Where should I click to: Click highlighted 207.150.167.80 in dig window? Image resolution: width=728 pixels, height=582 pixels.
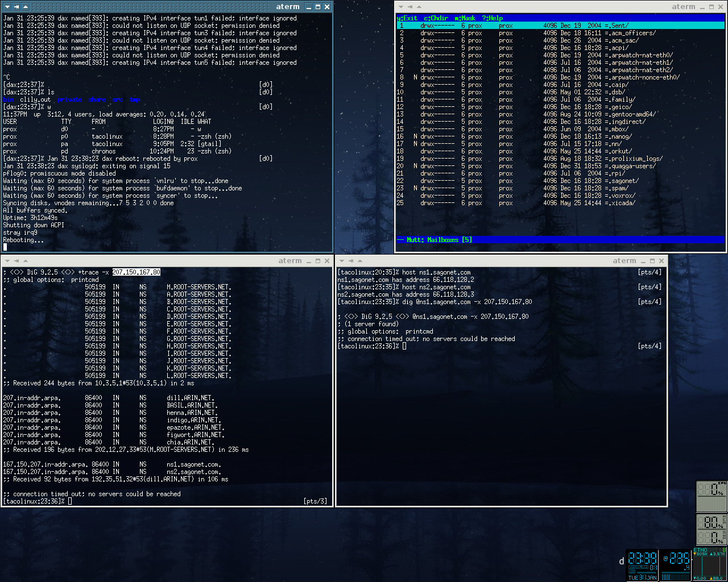coord(136,272)
